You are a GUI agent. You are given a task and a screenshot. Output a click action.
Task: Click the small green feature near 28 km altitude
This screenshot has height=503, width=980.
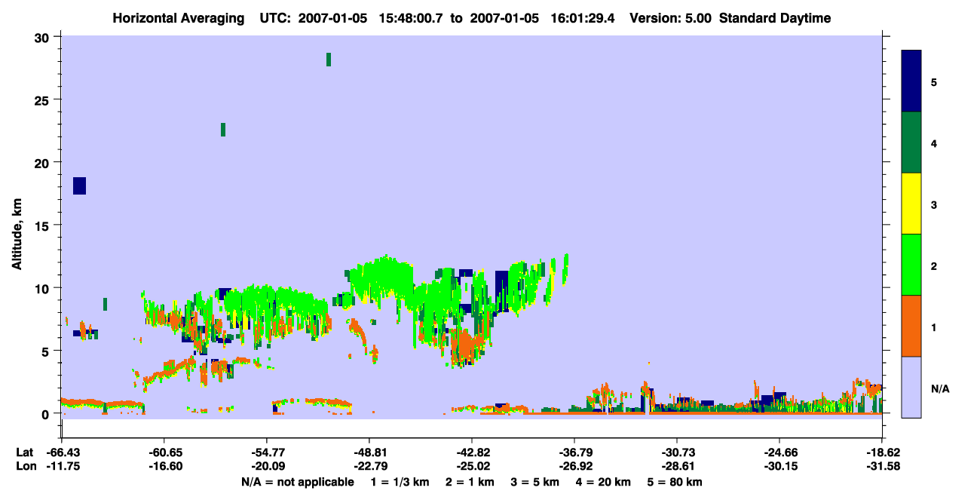[329, 60]
